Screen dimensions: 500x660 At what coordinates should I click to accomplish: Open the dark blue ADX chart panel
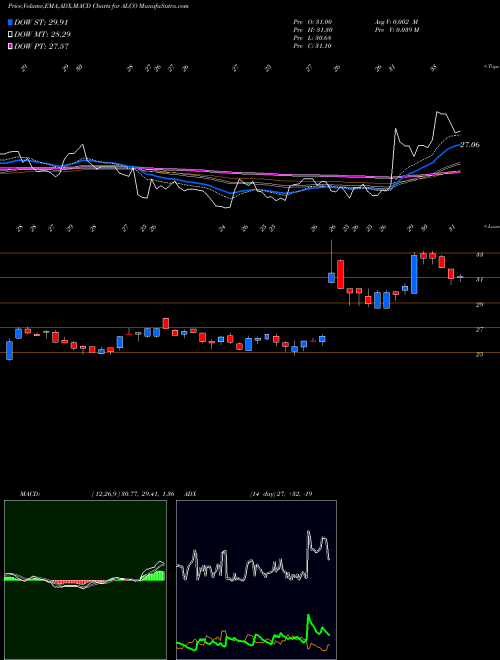coord(256,580)
